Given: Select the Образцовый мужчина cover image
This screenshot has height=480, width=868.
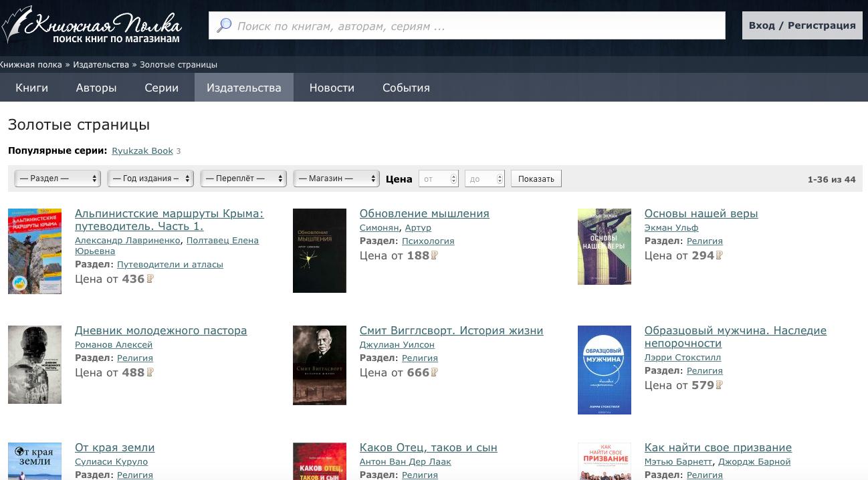Looking at the screenshot, I should click(604, 370).
